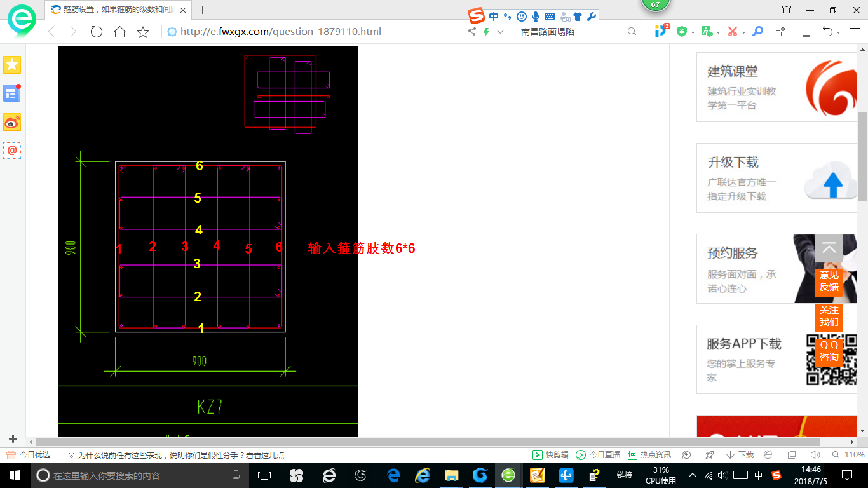Expand the translate extension dropdown arrow
868x488 pixels.
pos(718,32)
